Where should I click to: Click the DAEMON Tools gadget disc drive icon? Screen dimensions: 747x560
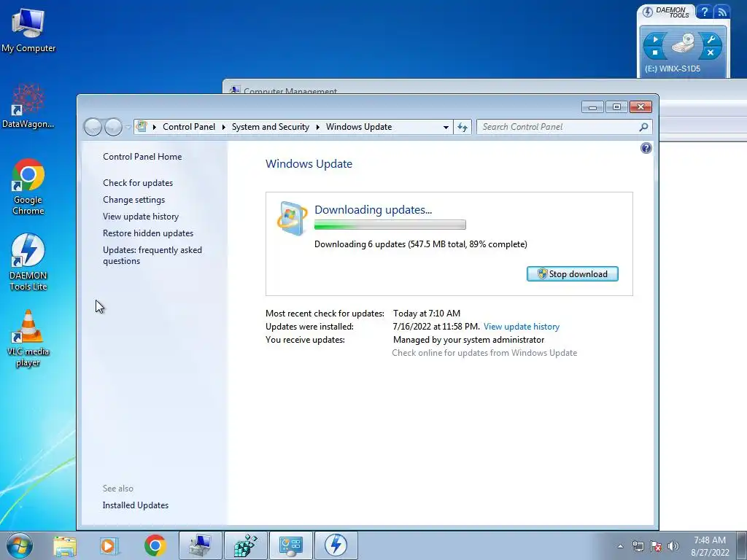coord(683,44)
